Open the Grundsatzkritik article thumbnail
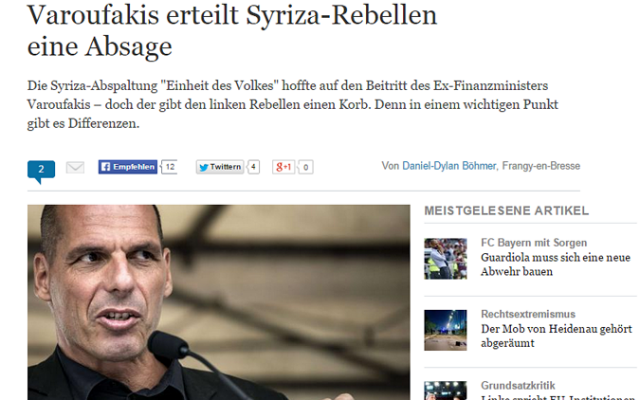The height and width of the screenshot is (400, 640). (445, 391)
